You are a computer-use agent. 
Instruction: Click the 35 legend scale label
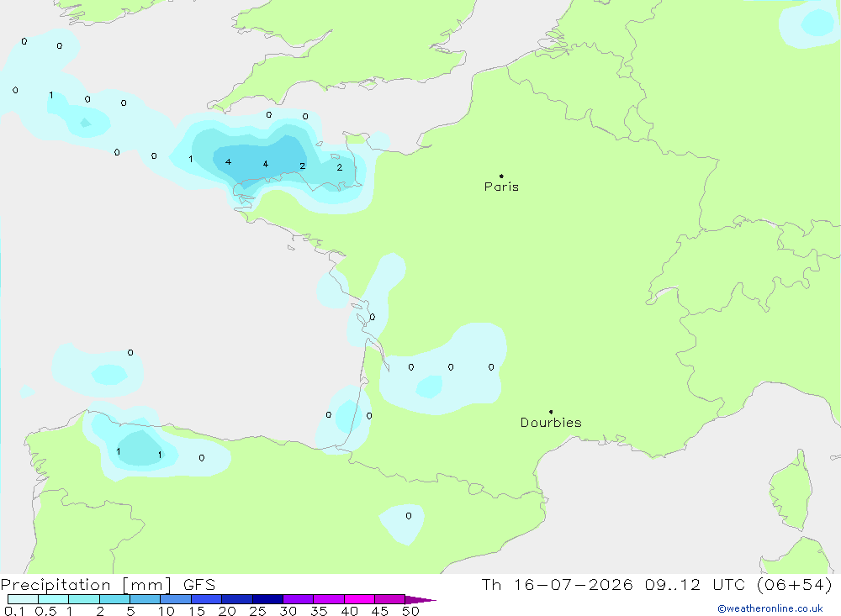coord(319,611)
